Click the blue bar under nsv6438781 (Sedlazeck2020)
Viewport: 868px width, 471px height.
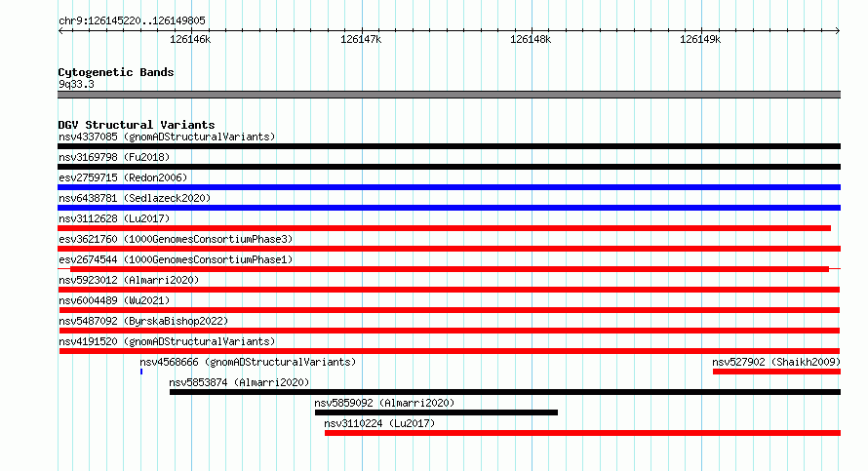pos(449,208)
